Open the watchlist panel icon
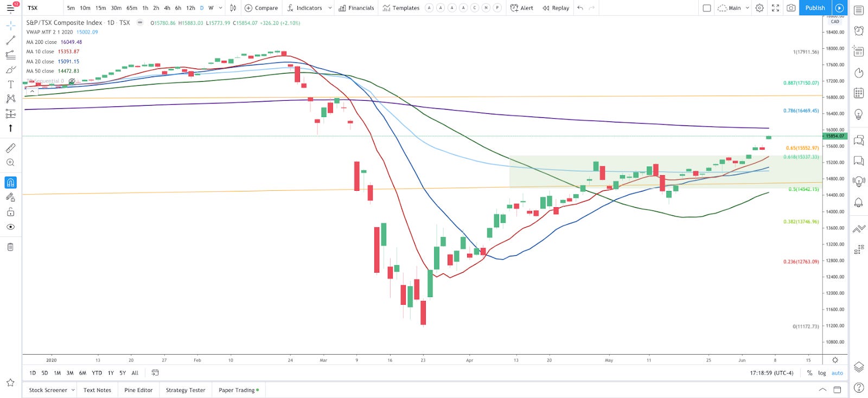 click(858, 10)
